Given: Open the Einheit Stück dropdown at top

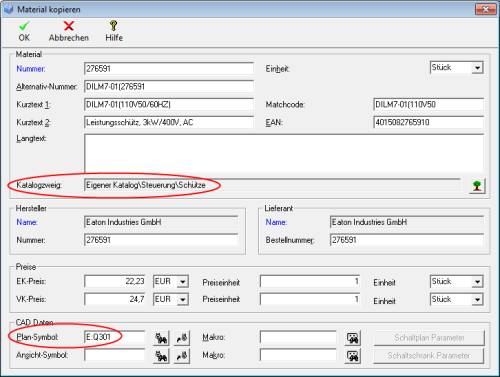Looking at the screenshot, I should pos(477,68).
